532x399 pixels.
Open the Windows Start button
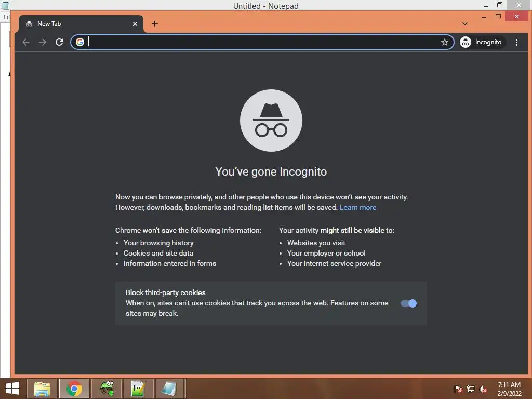(12, 389)
